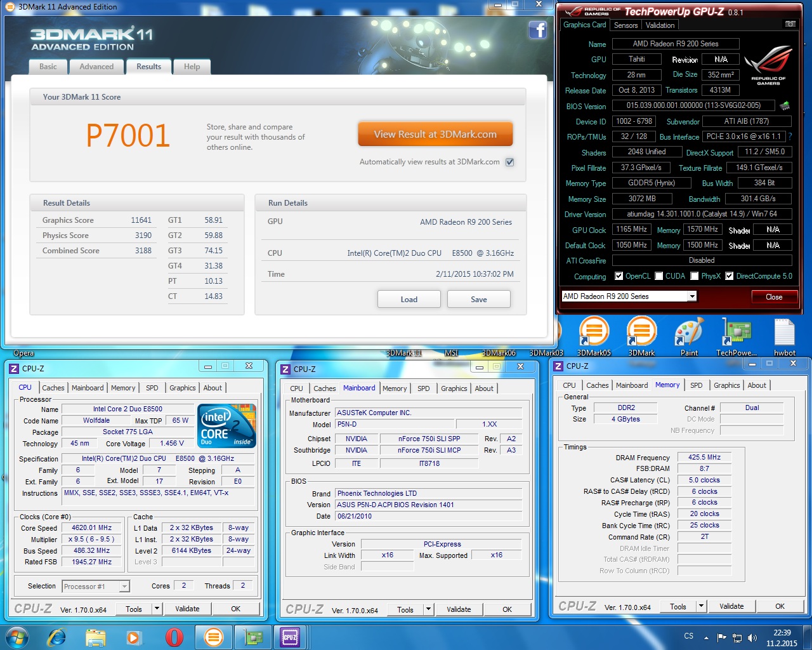Open Opera browser from taskbar
This screenshot has height=650, width=812.
[174, 637]
